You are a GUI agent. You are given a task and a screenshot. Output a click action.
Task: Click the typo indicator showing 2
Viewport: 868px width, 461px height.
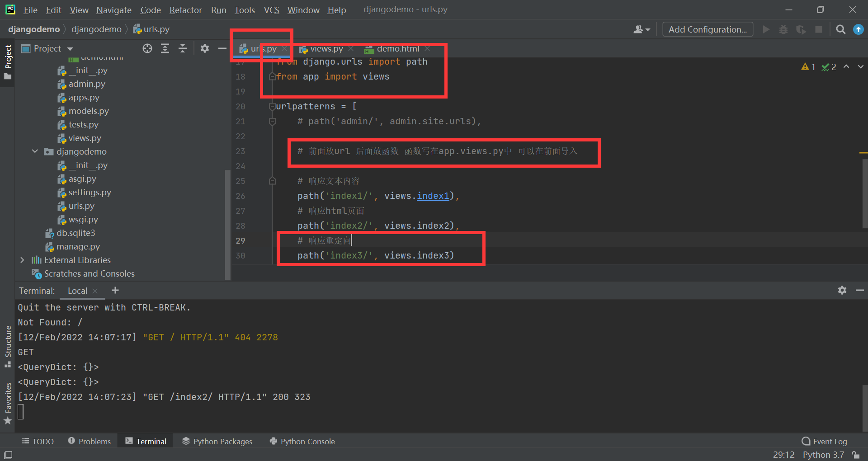[829, 67]
